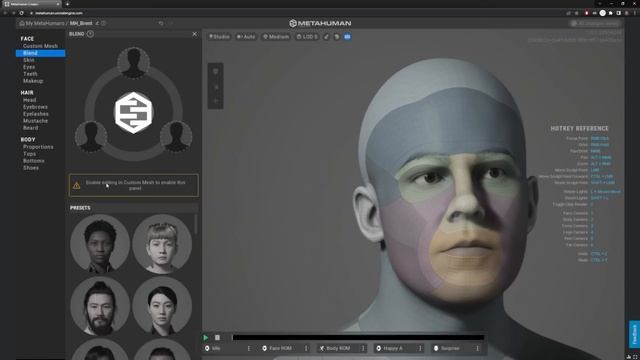Open the Studio environment dropdown
Screen dimensions: 640x360
click(x=219, y=37)
